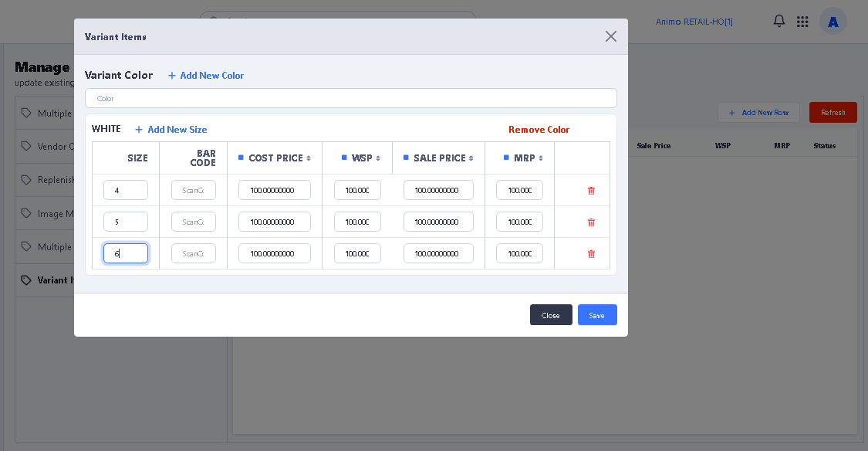The height and width of the screenshot is (451, 868).
Task: Edit WSP value in size 6 row
Action: [357, 253]
